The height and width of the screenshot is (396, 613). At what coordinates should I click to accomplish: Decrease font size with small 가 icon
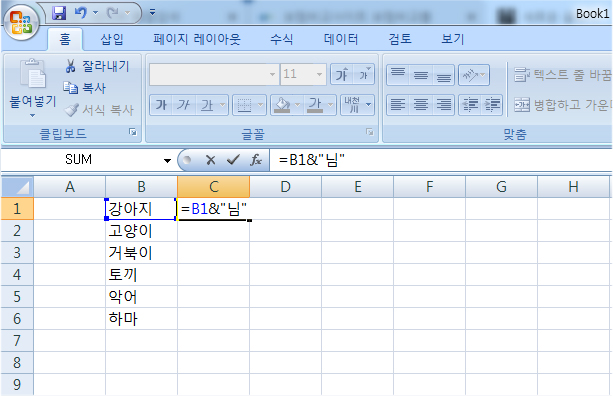coord(364,74)
